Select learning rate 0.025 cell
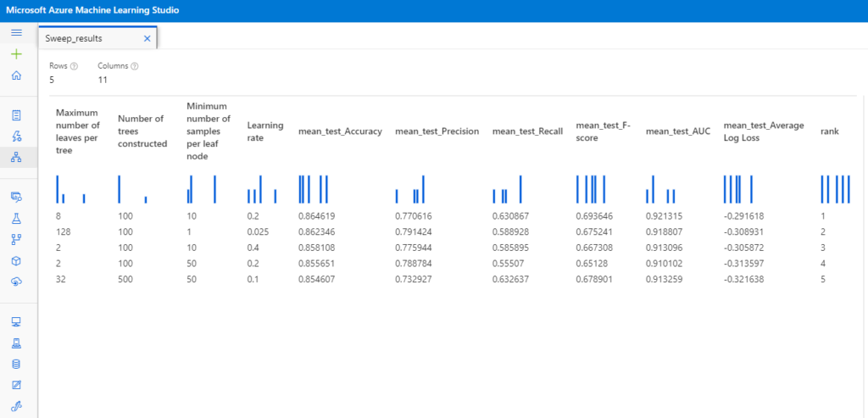Image resolution: width=868 pixels, height=418 pixels. 258,231
